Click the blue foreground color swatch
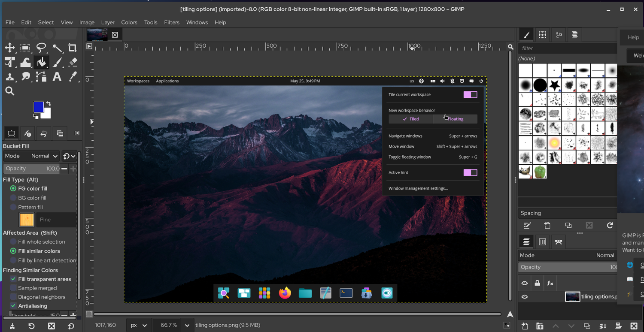644x332 pixels. coord(38,106)
